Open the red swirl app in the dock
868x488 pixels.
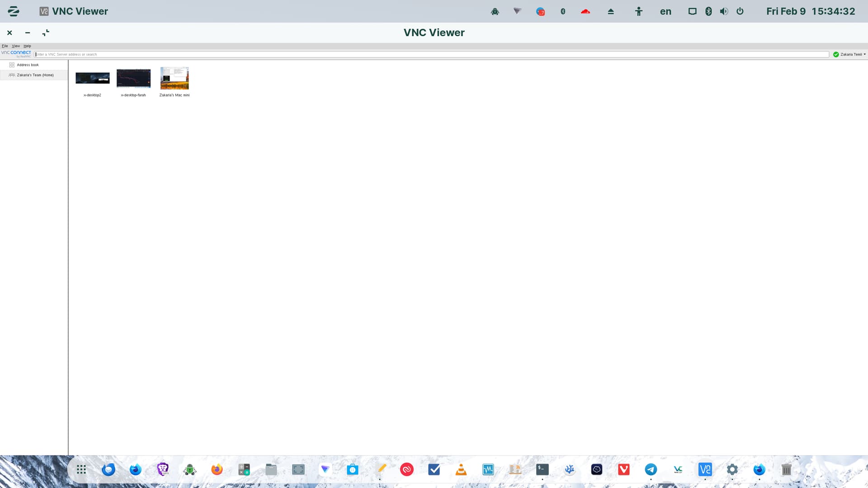pos(407,470)
